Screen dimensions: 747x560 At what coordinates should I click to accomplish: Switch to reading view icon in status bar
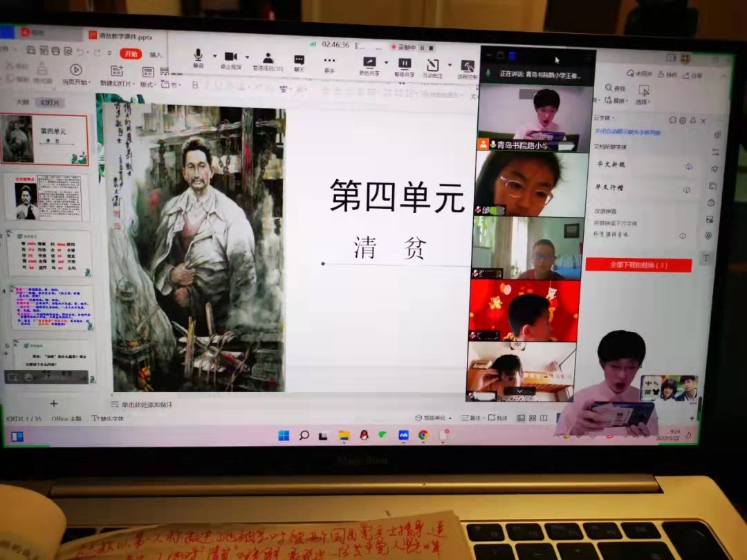(544, 418)
